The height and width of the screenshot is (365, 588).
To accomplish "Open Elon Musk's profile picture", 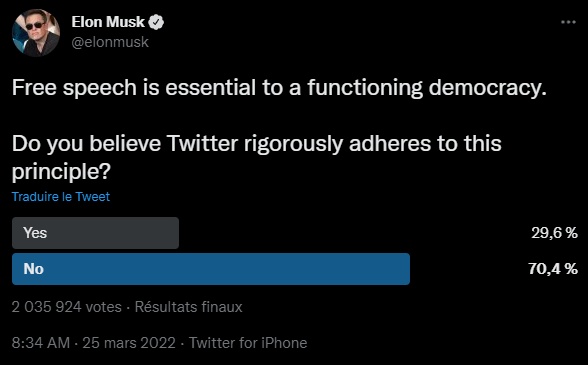I will coord(36,33).
